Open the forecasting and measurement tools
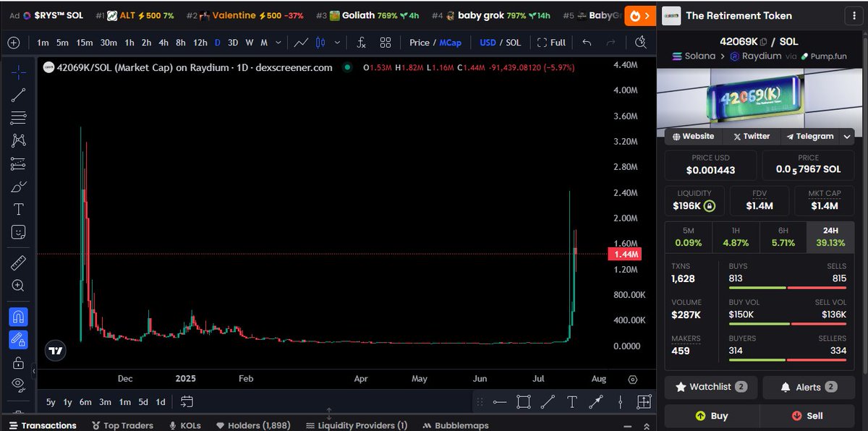The width and height of the screenshot is (868, 431). (19, 164)
